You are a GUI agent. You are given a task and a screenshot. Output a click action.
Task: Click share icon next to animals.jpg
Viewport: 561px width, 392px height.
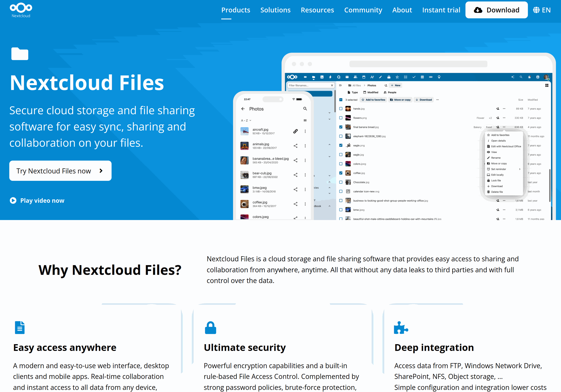pyautogui.click(x=295, y=146)
